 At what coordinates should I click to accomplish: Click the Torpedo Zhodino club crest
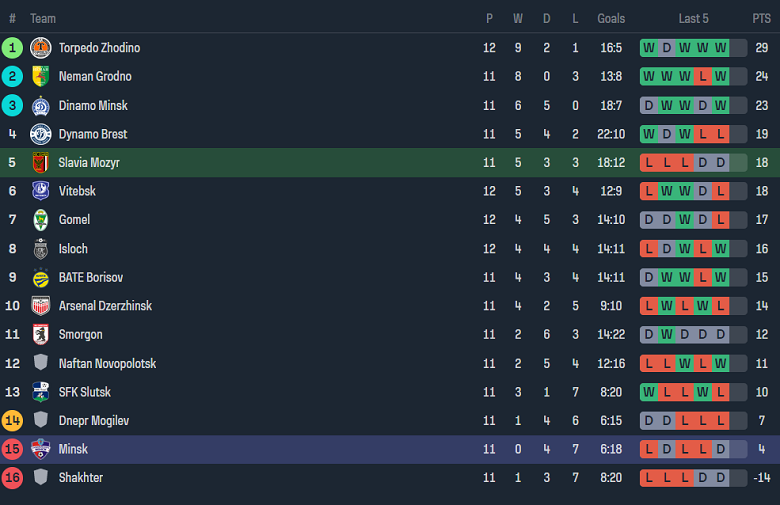(x=41, y=48)
